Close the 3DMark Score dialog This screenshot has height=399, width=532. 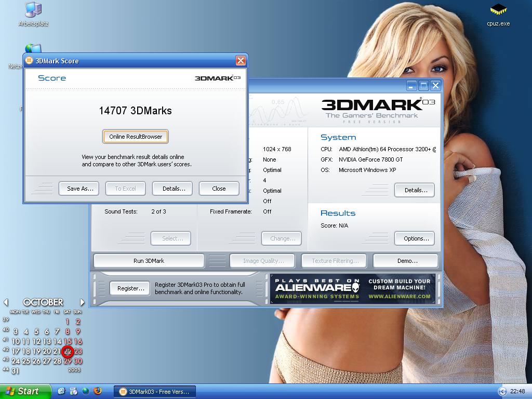click(241, 61)
